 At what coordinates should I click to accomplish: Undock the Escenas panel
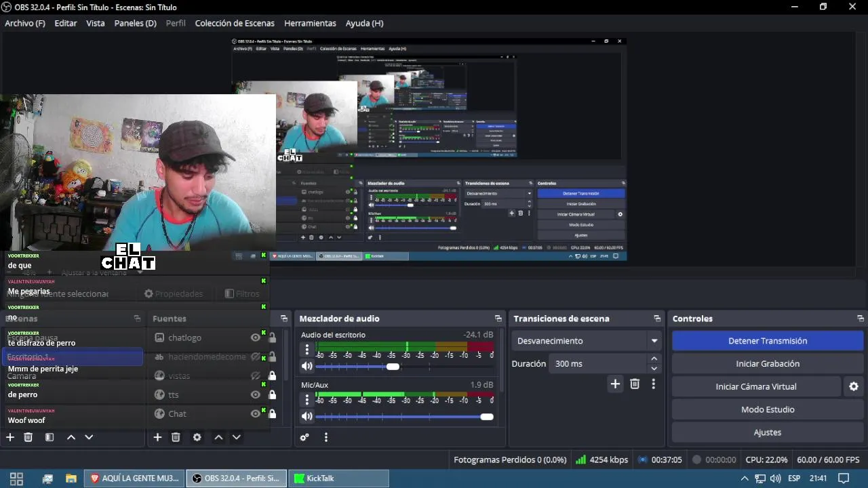[x=137, y=319]
